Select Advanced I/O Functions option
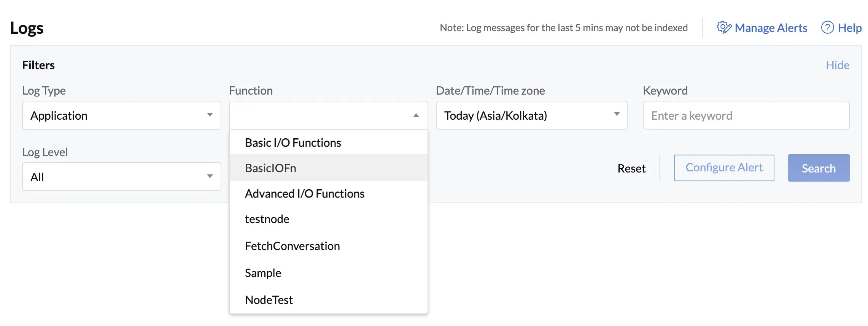Screen dimensions: 868x326 (x=329, y=194)
